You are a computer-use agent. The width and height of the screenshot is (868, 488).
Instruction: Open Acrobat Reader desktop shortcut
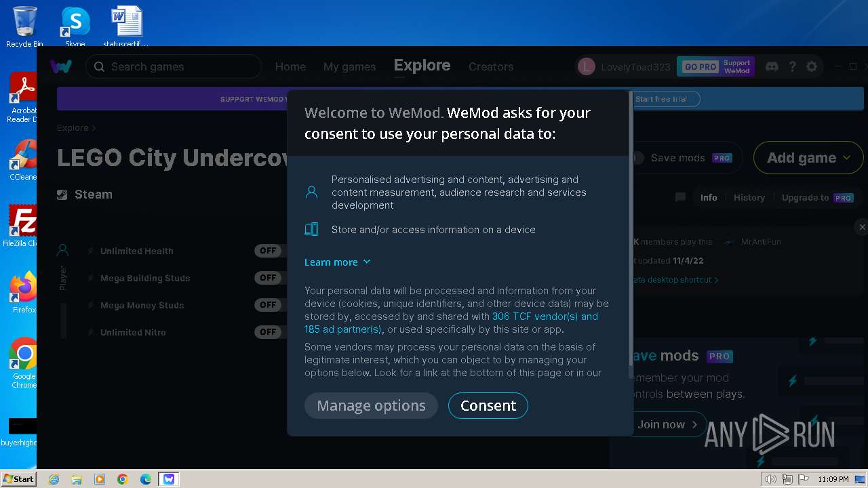(x=23, y=98)
